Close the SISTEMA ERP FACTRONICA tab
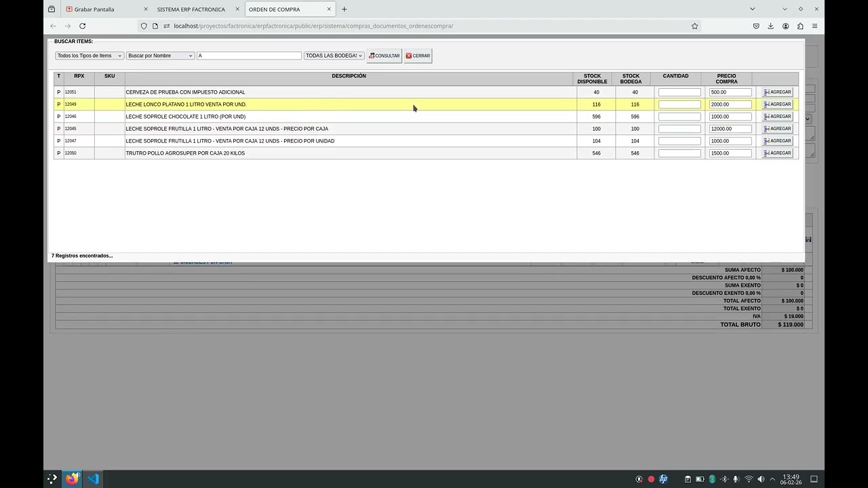 tap(237, 9)
